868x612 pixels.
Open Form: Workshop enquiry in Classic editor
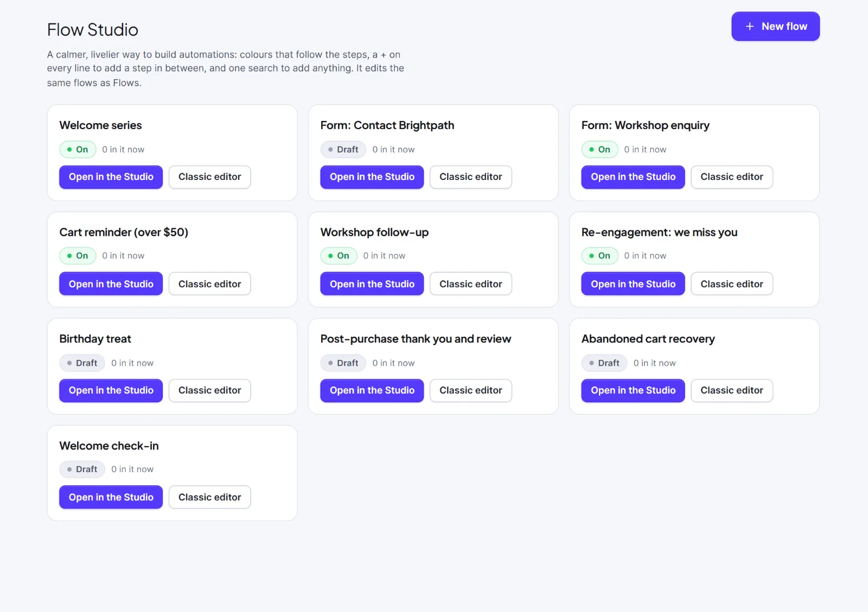point(732,177)
